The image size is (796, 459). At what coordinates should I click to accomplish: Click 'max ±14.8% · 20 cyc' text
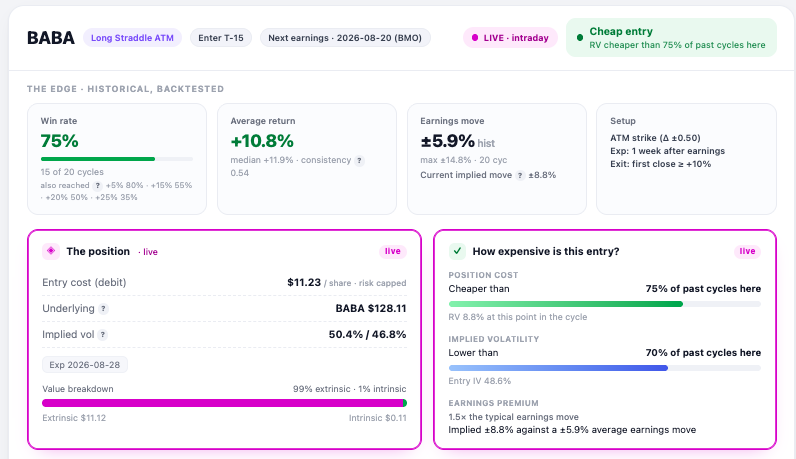click(463, 160)
